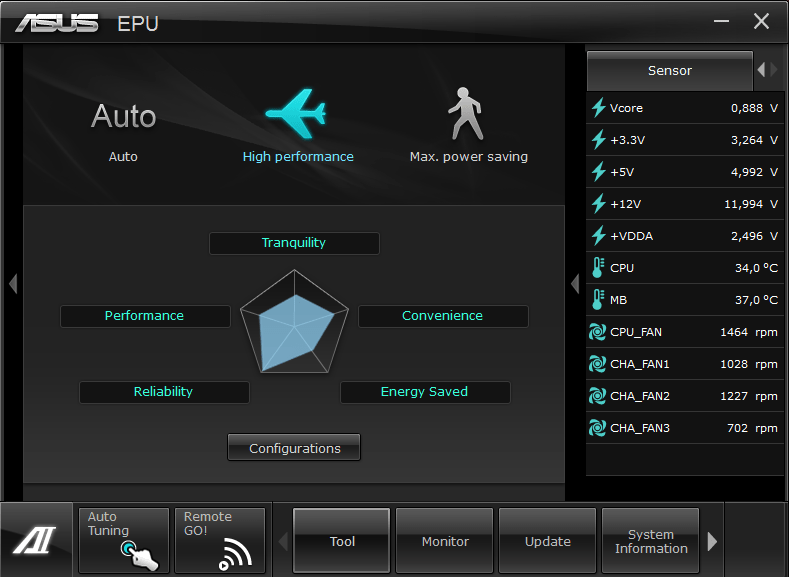Click the CHA_FAN1 speed 1028 rpm
Screen dimensions: 789x577
749,364
